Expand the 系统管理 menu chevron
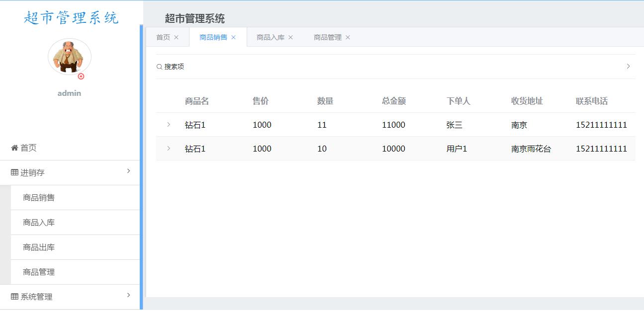644x311 pixels. pos(128,295)
